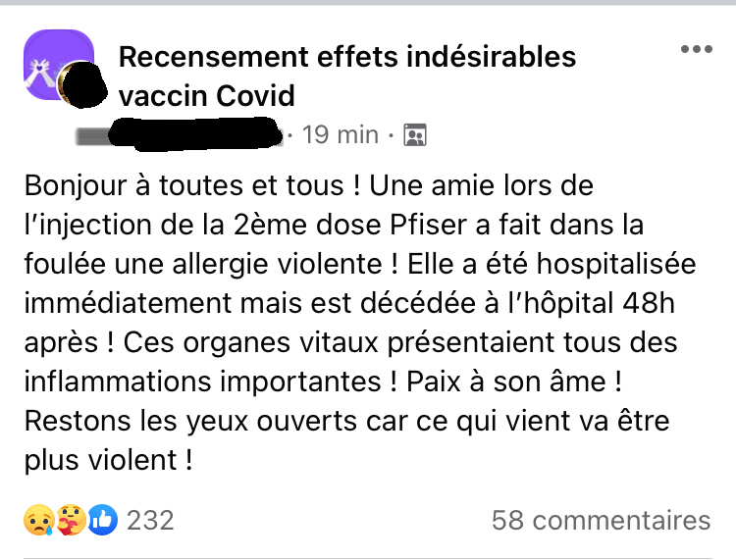This screenshot has width=736, height=560.
Task: Click the blue thumbs-up Like reaction icon
Action: [x=101, y=520]
